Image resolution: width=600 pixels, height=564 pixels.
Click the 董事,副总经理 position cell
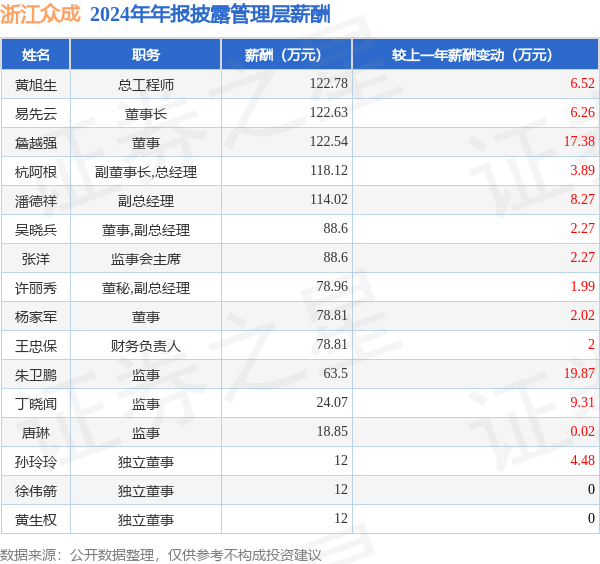tap(146, 230)
